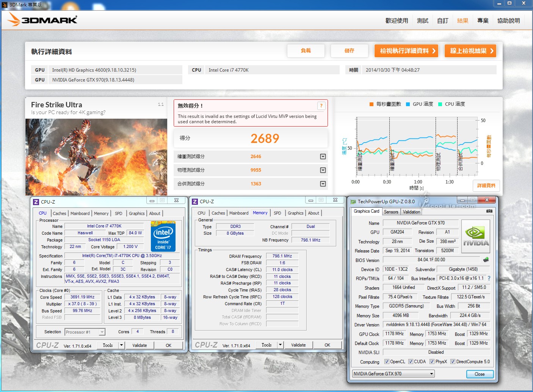This screenshot has width=533, height=392.
Task: Open the 自訂 tab in 3DMark
Action: [x=443, y=20]
